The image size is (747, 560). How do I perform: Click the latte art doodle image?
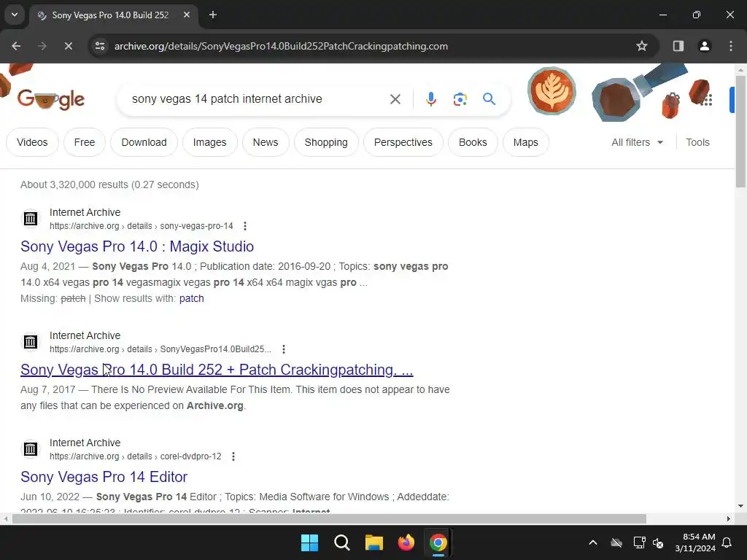coord(551,91)
